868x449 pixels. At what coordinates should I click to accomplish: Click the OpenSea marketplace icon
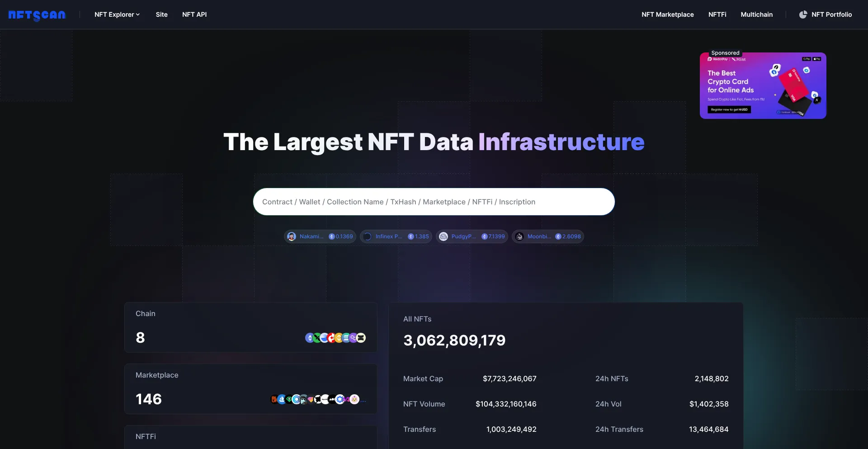pos(282,399)
